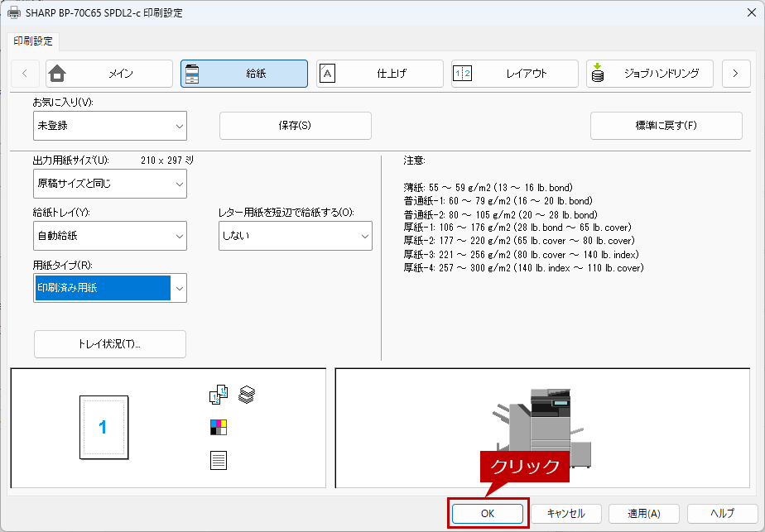
Task: Click the printer icon in the title bar
Action: click(13, 12)
